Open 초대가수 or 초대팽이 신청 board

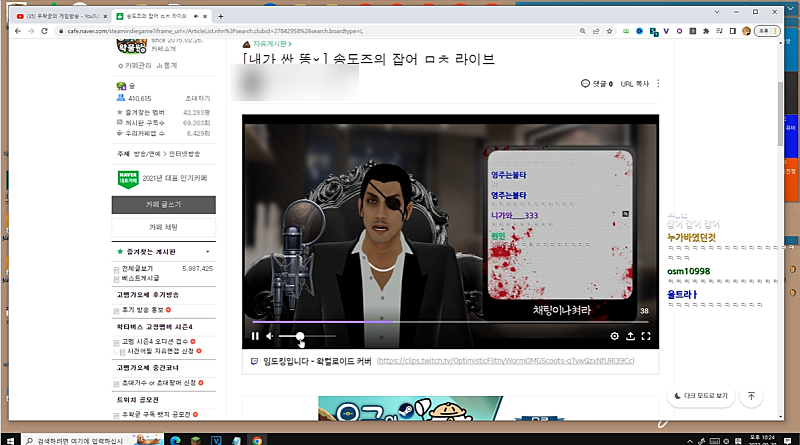[159, 383]
